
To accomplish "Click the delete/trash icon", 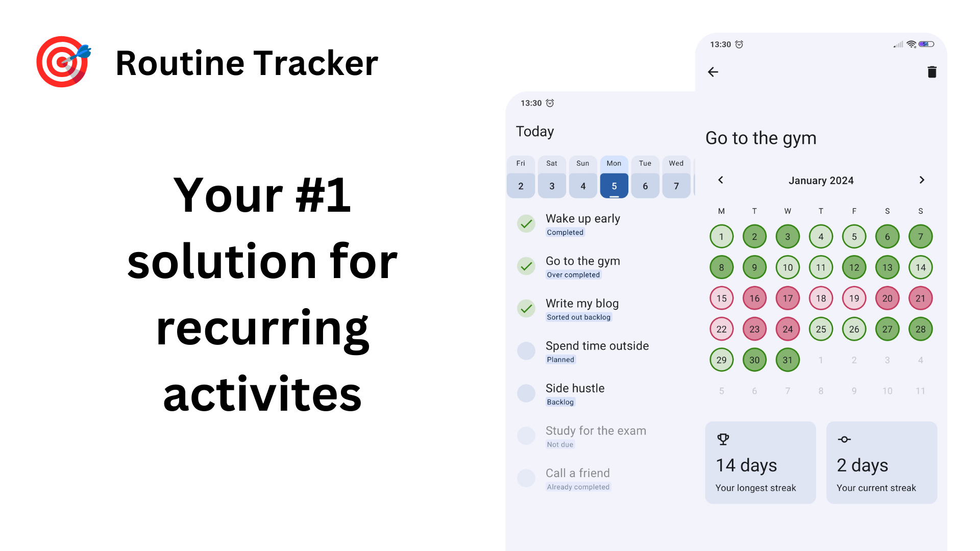I will 932,72.
